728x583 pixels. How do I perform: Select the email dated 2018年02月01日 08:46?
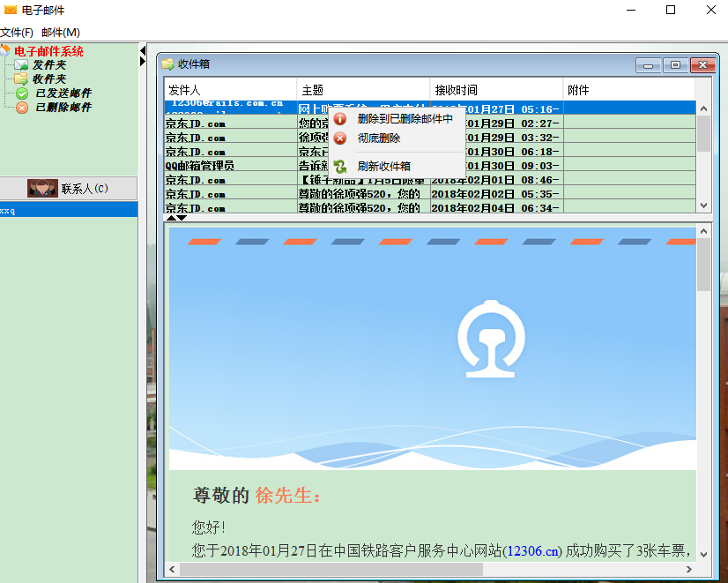point(430,178)
